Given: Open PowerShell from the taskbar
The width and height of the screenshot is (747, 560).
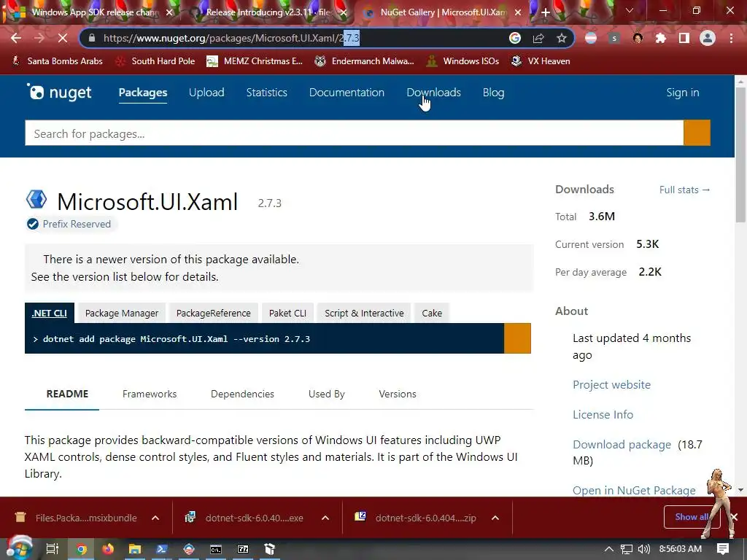Looking at the screenshot, I should tap(161, 549).
